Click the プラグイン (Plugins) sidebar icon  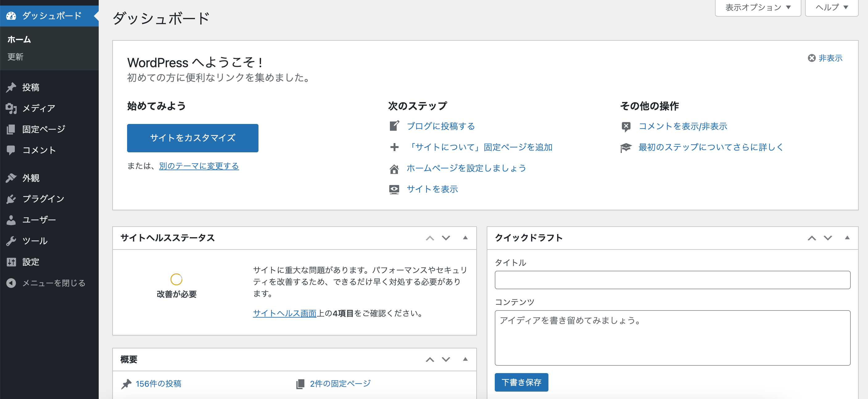point(11,198)
